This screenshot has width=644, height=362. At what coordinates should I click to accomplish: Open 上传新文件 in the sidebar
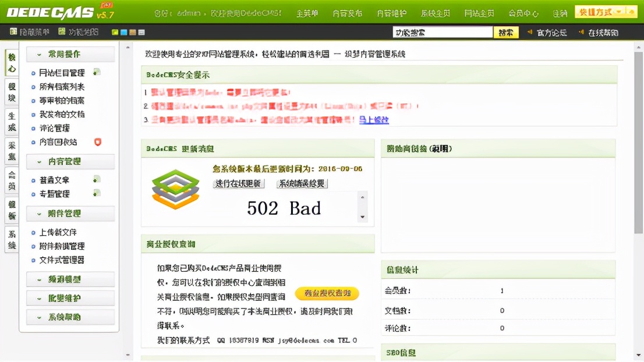click(58, 232)
